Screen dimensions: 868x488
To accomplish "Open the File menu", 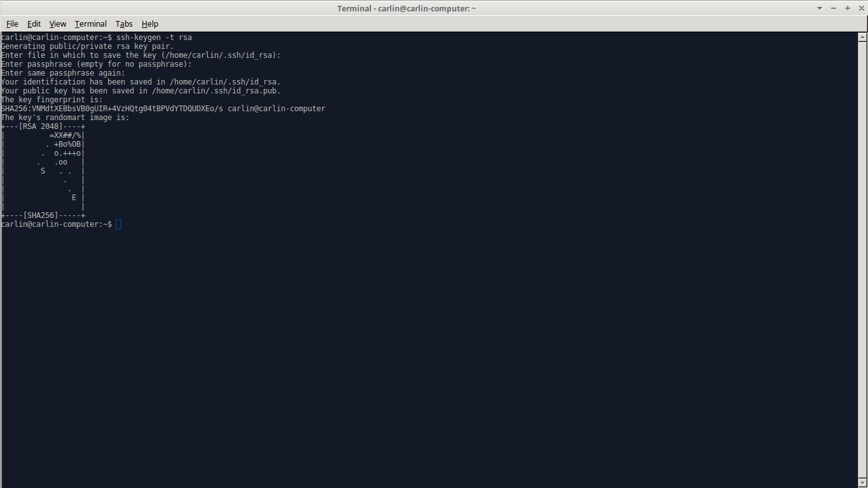I will coord(12,24).
